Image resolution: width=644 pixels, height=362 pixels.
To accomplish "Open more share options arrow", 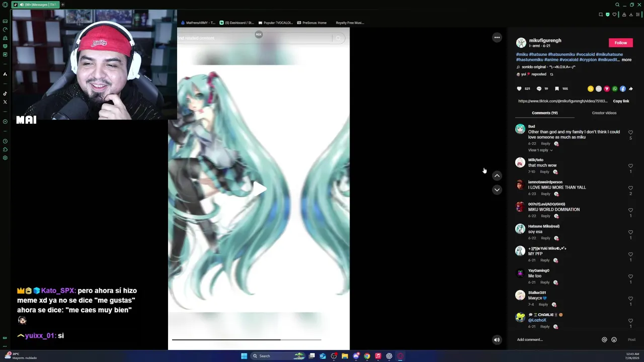I will click(x=630, y=88).
